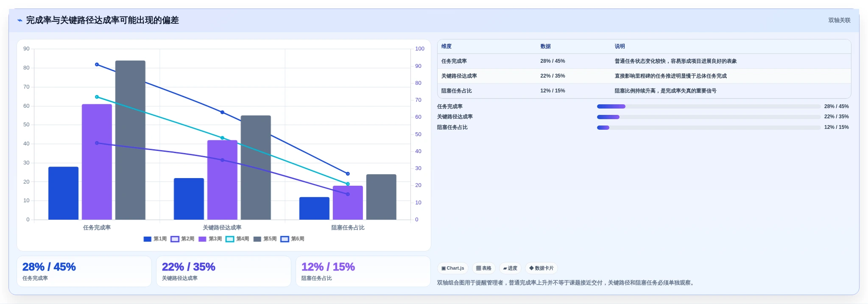Click the 表格 tag
Viewport: 868px width, 304px height.
tap(484, 268)
